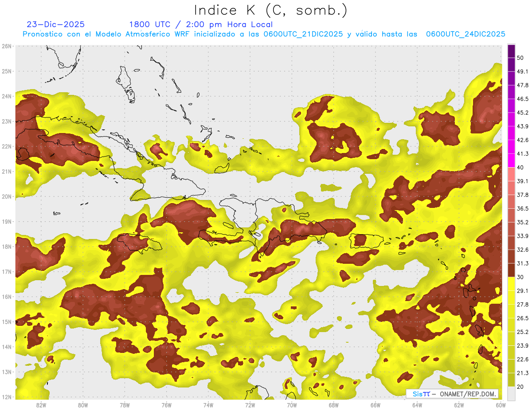Click the "0600UTC_24DIC2025" valid-until time

click(x=465, y=34)
